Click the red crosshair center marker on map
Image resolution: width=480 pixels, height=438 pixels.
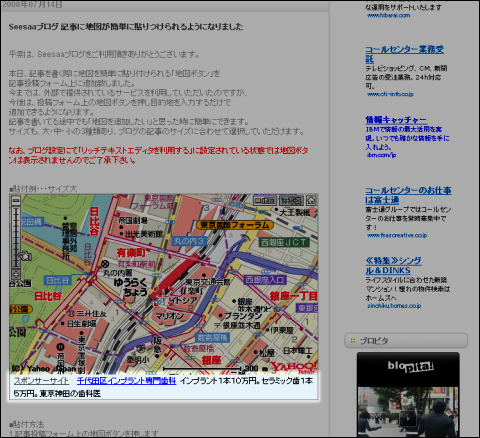point(163,296)
